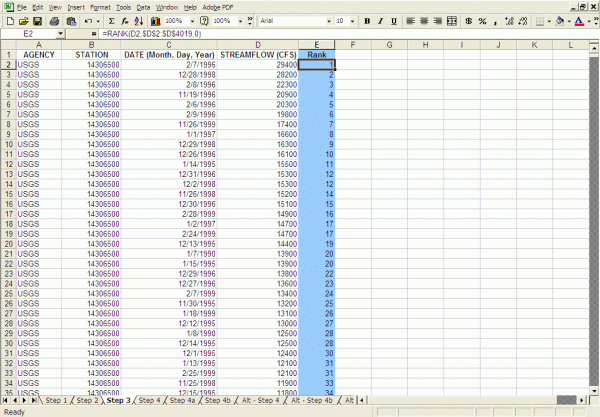This screenshot has width=600, height=417.
Task: Select the date cell 11/19/1996
Action: (168, 94)
